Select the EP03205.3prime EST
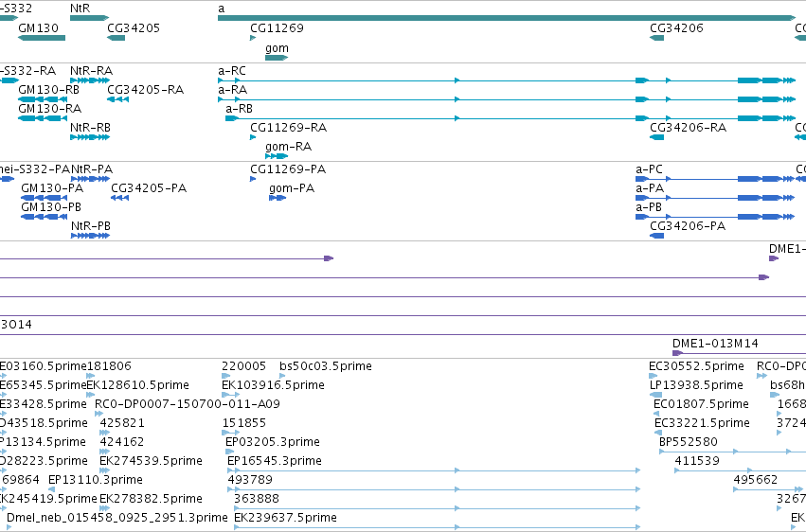 (229, 452)
